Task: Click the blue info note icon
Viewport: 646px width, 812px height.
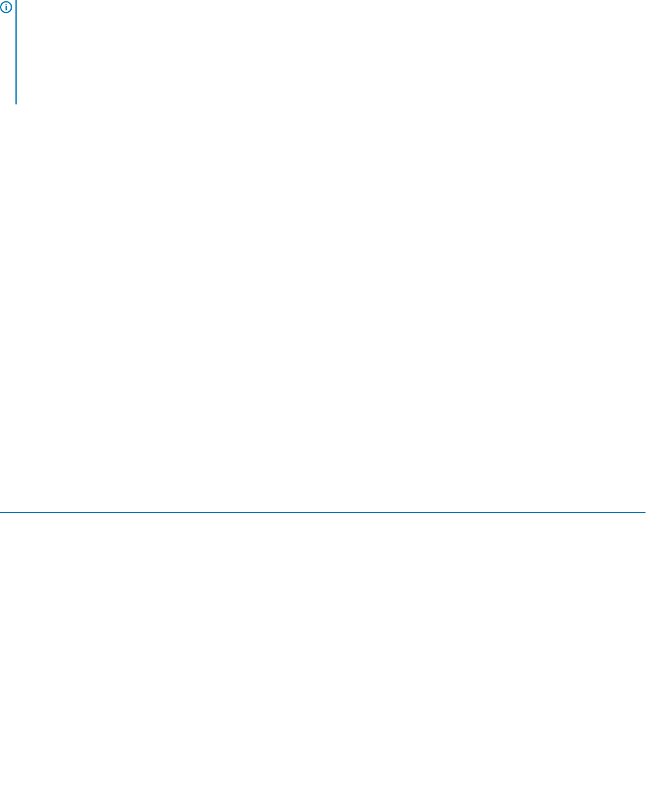Action: 6,8
